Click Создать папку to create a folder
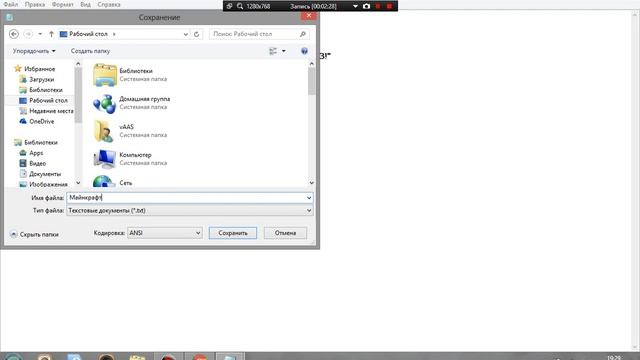 (90, 51)
